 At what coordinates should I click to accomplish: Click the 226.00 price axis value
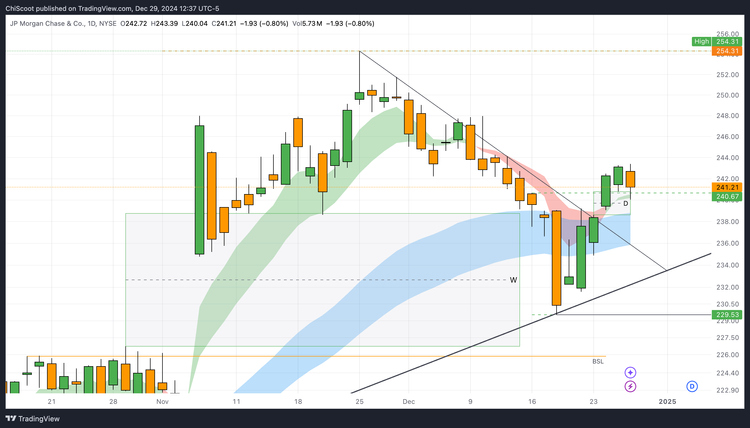click(x=728, y=355)
